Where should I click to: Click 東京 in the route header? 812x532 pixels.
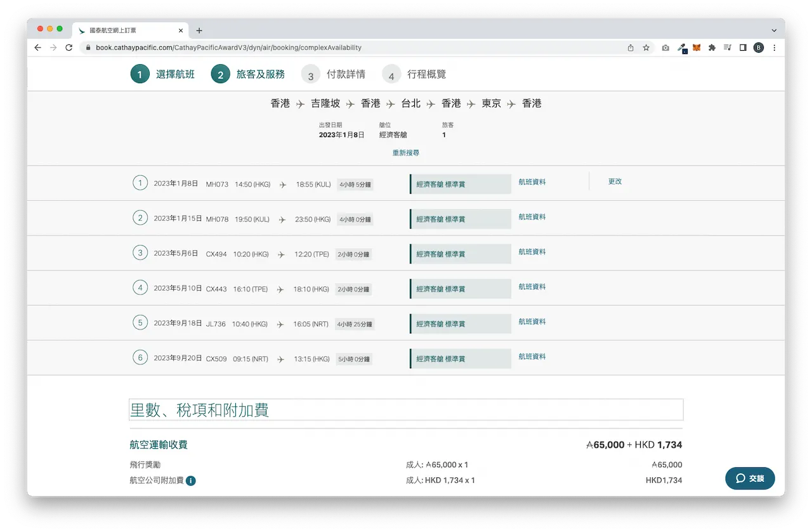(x=492, y=103)
